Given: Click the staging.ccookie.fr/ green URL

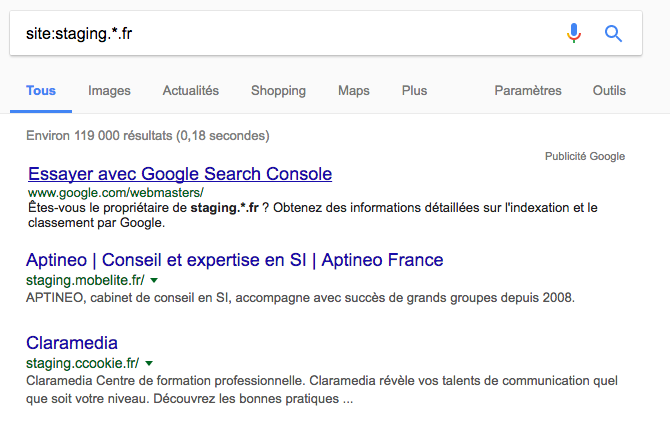Looking at the screenshot, I should tap(82, 363).
